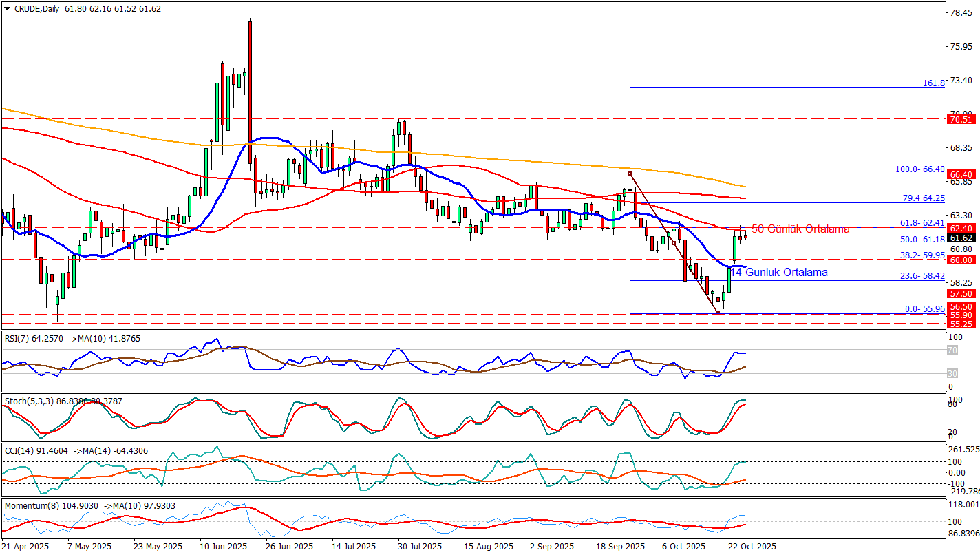Select the '50 Günlük Ortalama' text label
Viewport: 980px width, 555px height.
coord(800,229)
